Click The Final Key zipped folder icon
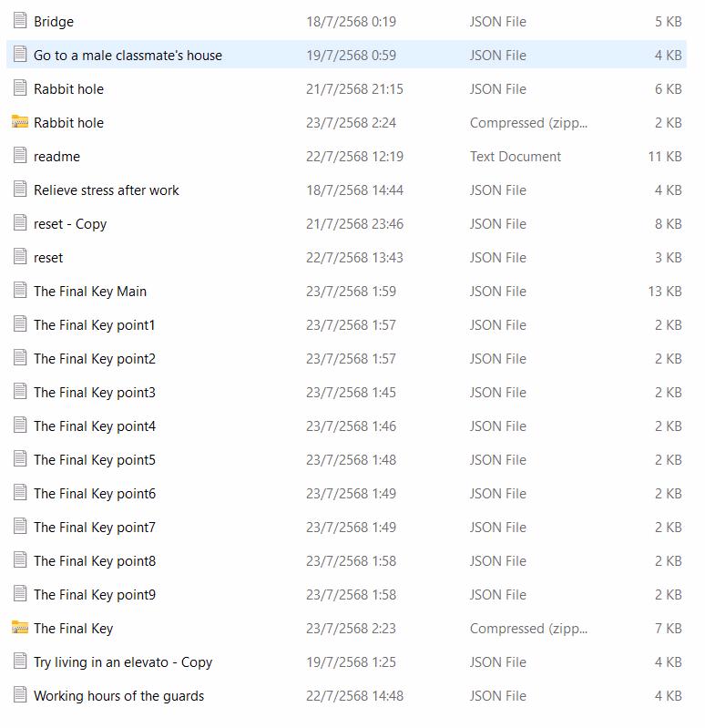The image size is (705, 728). (20, 628)
